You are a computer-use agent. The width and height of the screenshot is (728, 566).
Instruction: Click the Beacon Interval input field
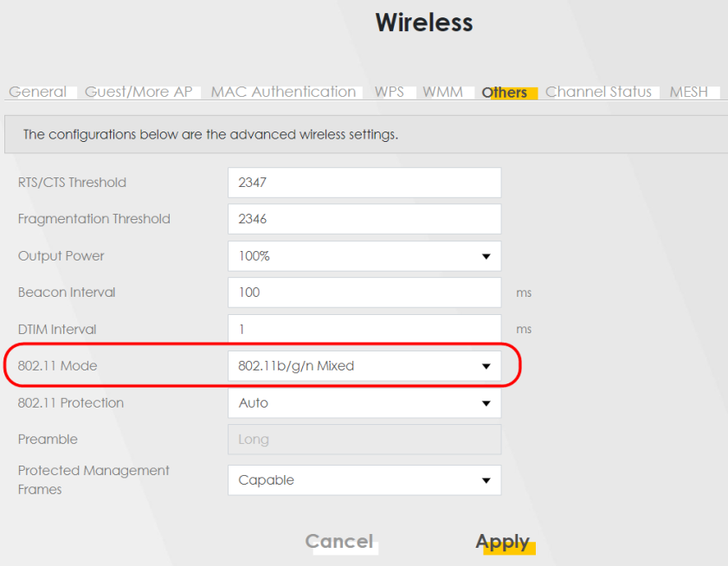pyautogui.click(x=364, y=293)
